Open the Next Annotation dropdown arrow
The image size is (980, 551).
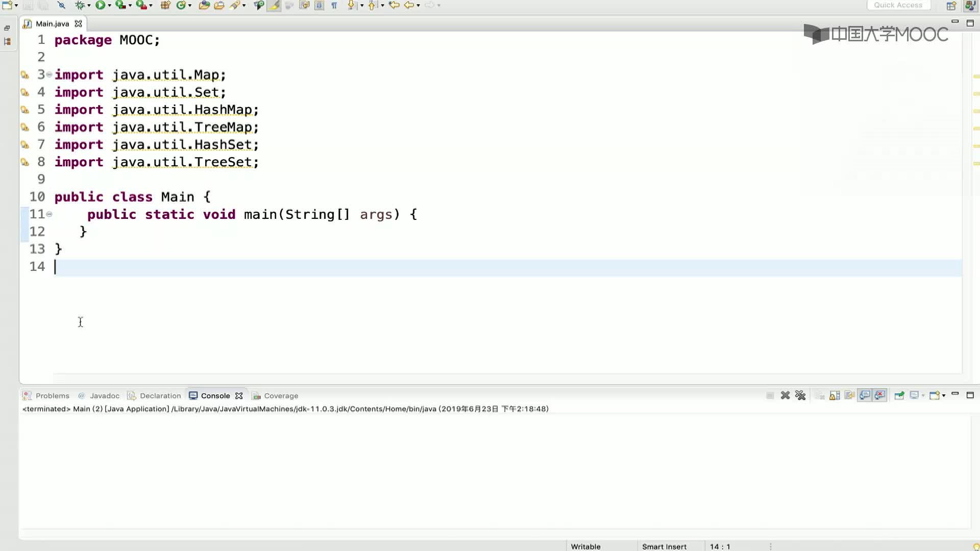click(x=362, y=6)
